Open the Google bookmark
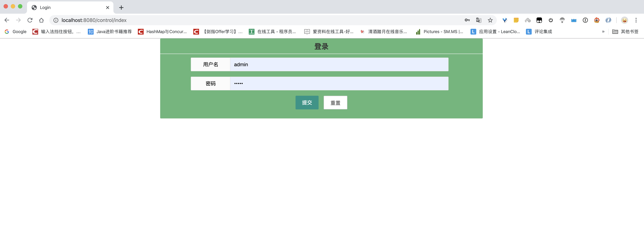 coord(16,31)
